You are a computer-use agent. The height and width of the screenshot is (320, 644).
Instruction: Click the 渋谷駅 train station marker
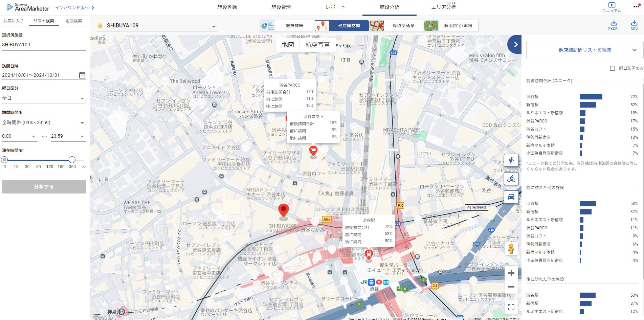click(369, 255)
